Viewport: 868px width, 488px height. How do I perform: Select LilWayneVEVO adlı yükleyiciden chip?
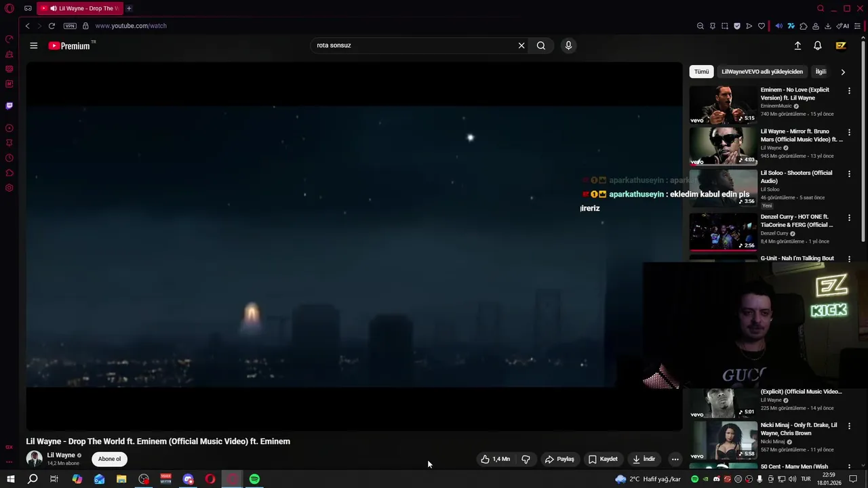coord(762,71)
